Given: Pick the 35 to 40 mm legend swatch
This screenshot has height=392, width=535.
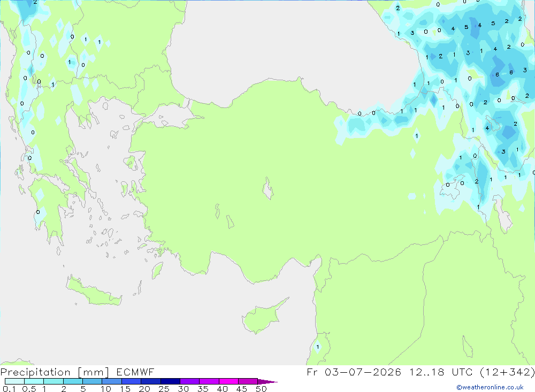Looking at the screenshot, I should tap(209, 381).
